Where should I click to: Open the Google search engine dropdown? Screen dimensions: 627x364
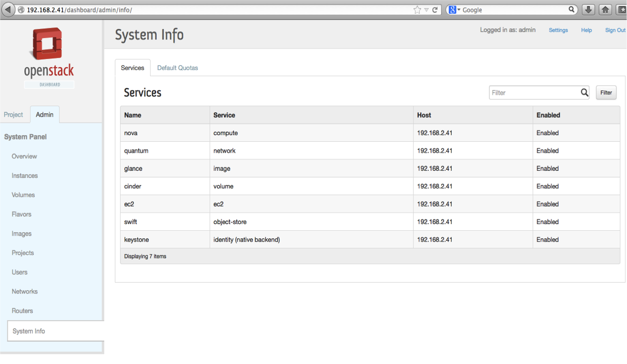455,10
